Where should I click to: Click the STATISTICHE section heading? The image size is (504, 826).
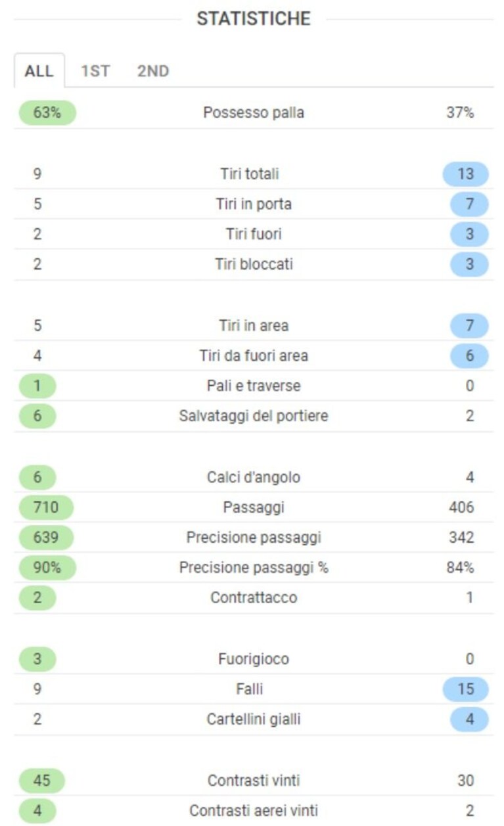point(254,19)
